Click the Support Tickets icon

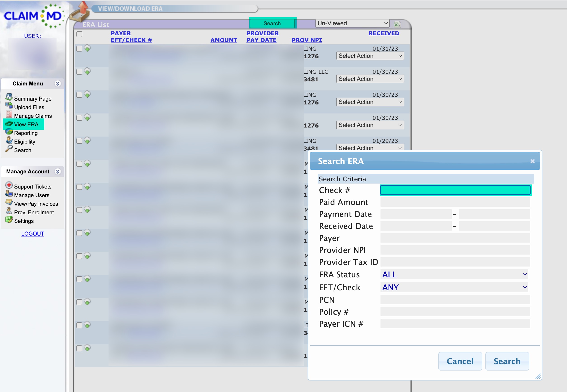[9, 185]
